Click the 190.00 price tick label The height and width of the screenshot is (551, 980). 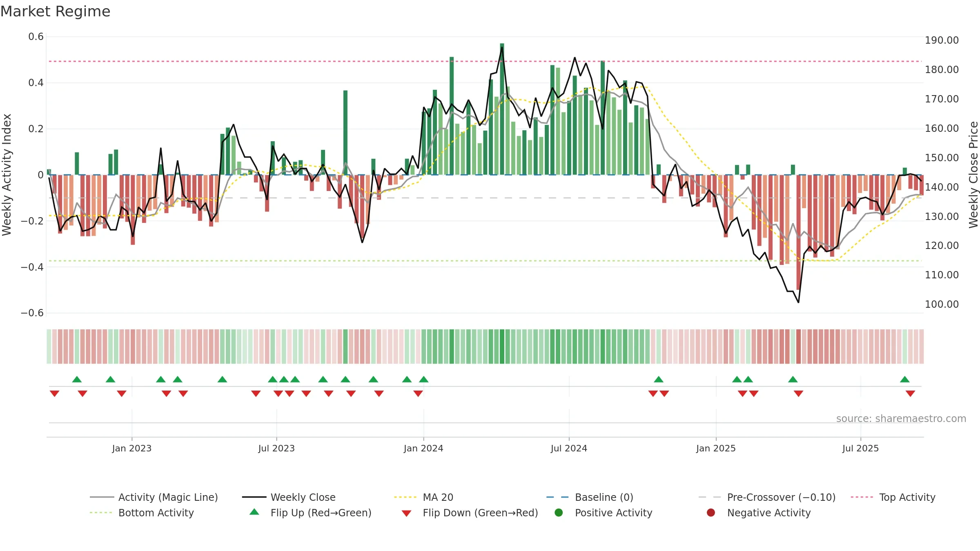pos(942,40)
